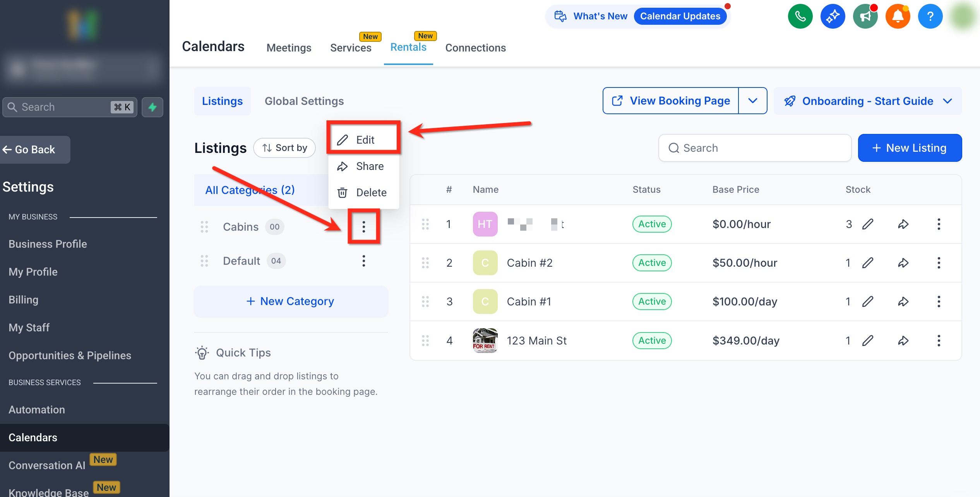The height and width of the screenshot is (497, 980).
Task: Open the Sort by dropdown
Action: tap(284, 148)
